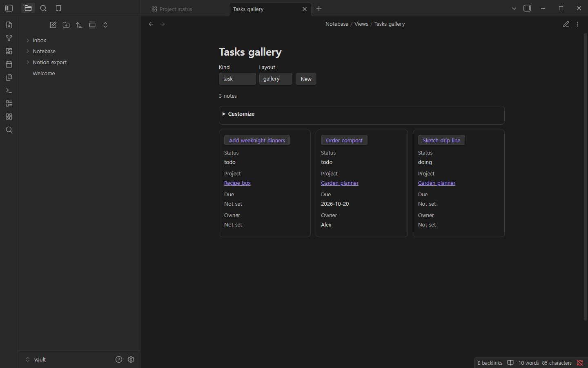Click the auto-reveal current file icon
The width and height of the screenshot is (588, 368).
point(92,25)
